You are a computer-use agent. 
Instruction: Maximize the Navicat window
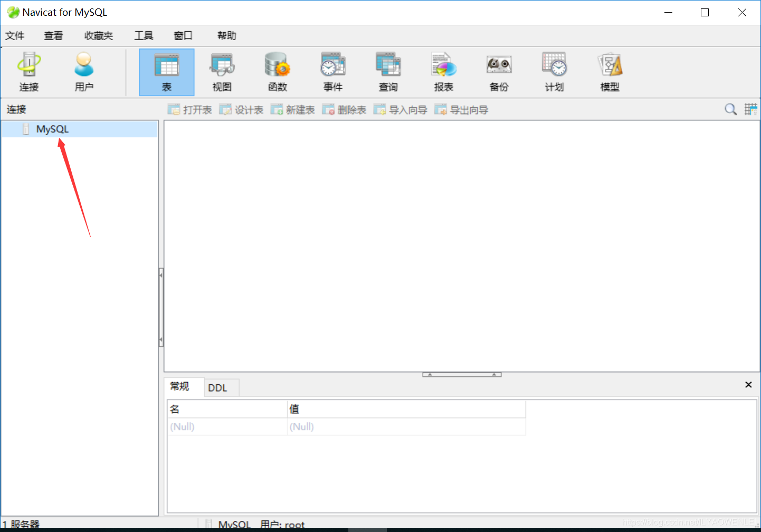[705, 12]
